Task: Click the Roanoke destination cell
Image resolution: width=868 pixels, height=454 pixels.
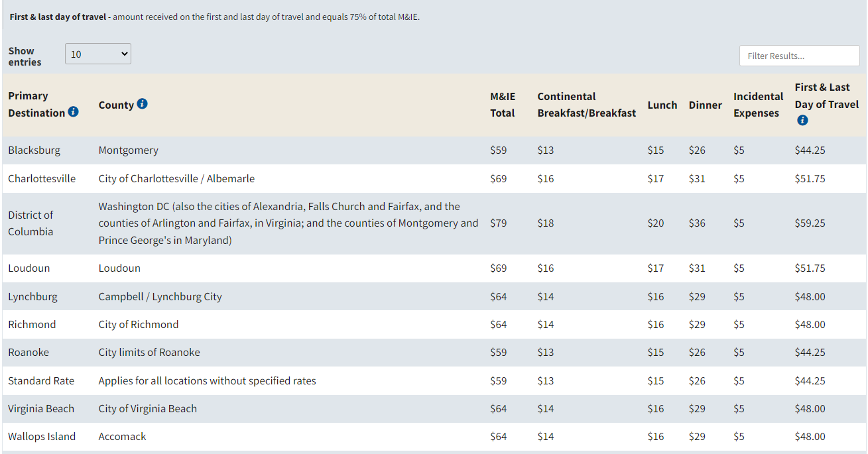Action: click(29, 353)
